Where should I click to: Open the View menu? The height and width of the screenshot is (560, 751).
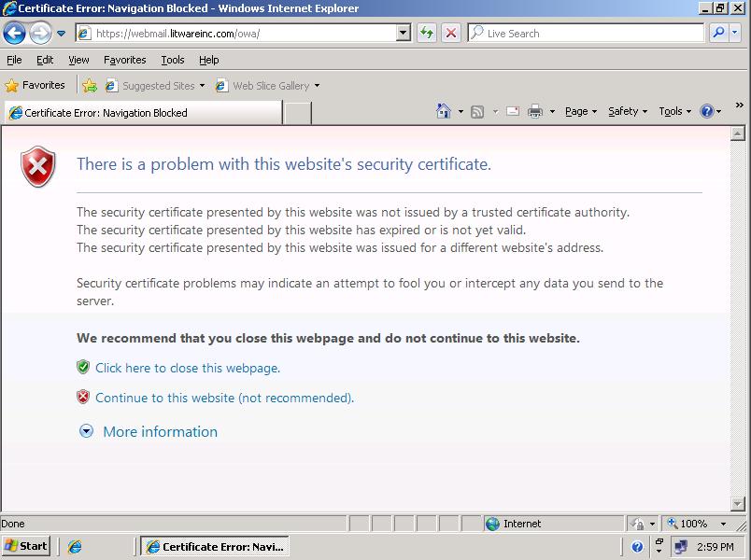(x=78, y=60)
